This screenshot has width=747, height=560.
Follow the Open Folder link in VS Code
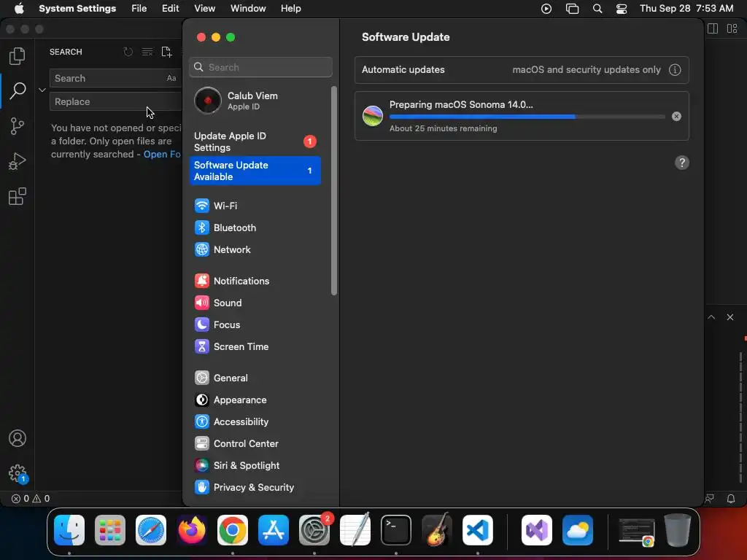point(163,155)
